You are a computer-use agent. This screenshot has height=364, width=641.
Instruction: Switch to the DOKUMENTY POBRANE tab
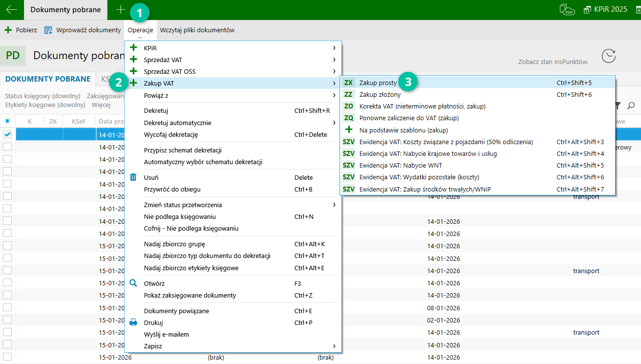coord(47,79)
